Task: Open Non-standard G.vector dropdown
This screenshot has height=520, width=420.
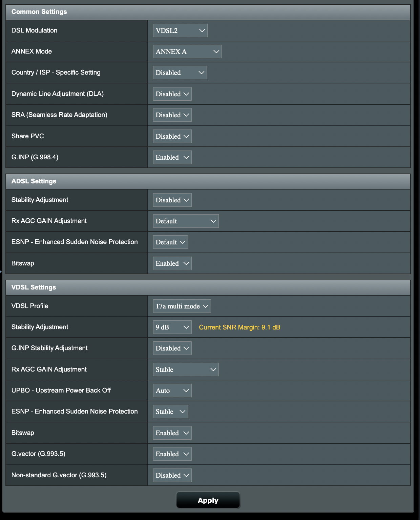Action: click(172, 475)
